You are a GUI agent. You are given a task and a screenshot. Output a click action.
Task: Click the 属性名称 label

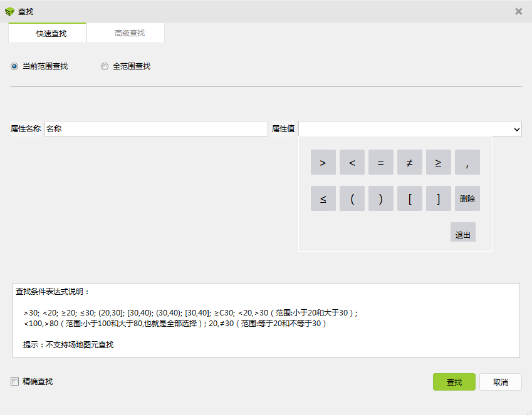pos(26,129)
